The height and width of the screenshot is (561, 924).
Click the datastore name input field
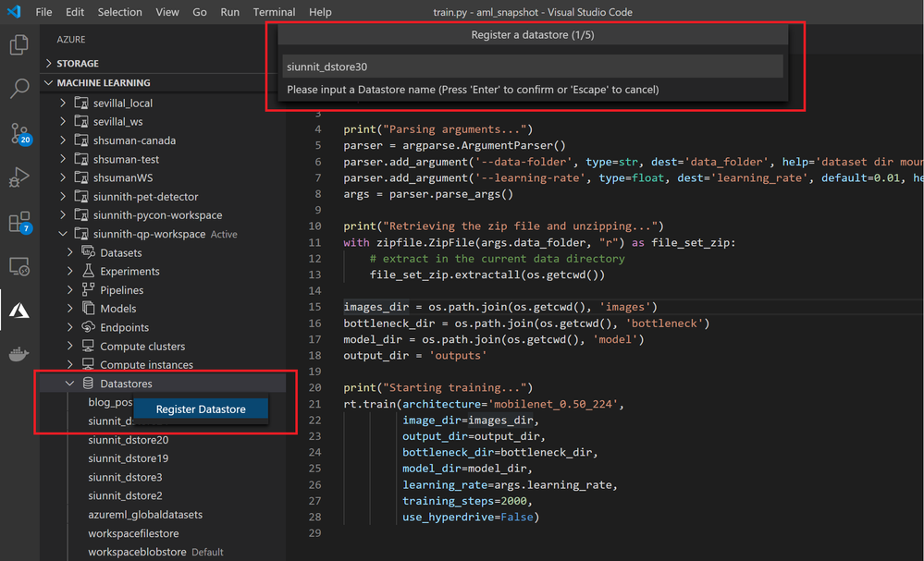tap(533, 67)
